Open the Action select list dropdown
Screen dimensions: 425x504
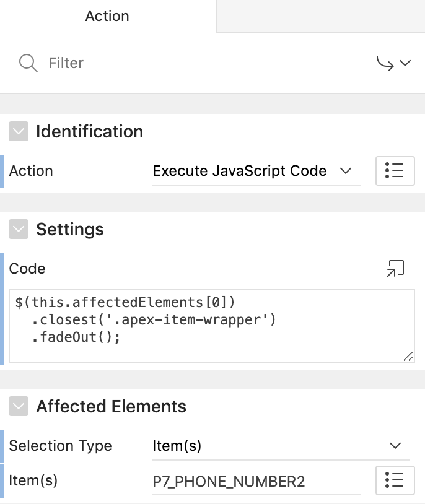(x=255, y=171)
